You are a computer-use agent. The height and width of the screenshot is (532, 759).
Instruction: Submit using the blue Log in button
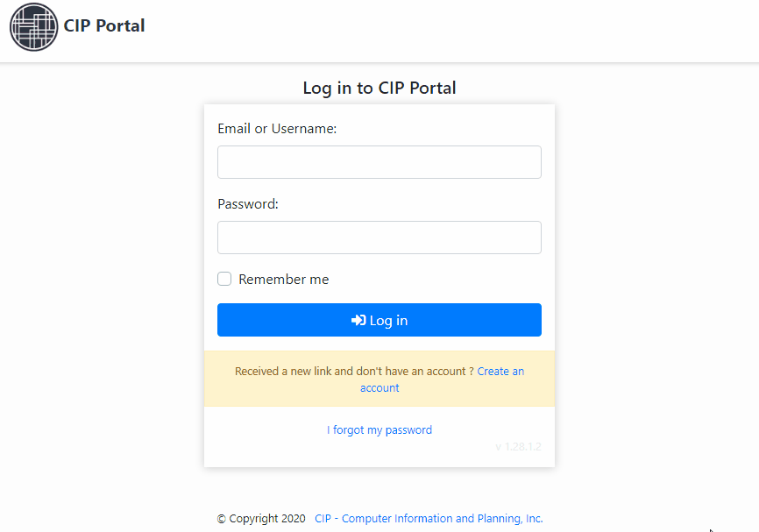tap(379, 320)
